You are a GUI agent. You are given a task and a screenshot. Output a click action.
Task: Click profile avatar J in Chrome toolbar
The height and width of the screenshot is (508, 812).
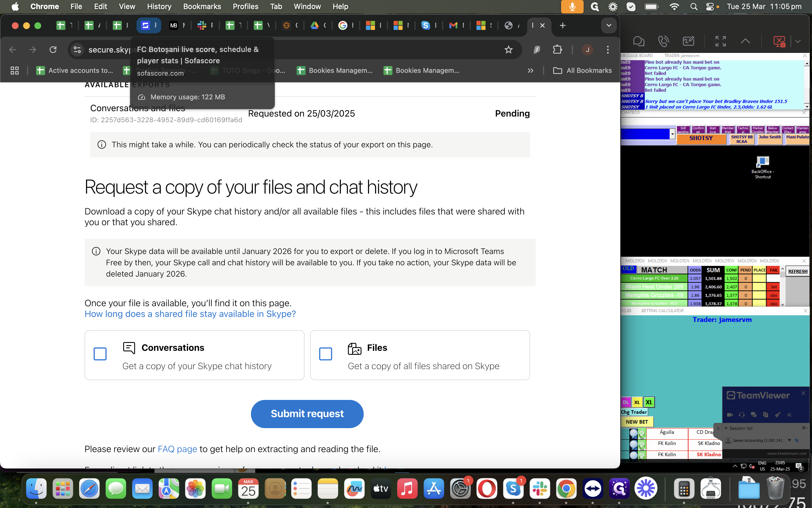587,50
